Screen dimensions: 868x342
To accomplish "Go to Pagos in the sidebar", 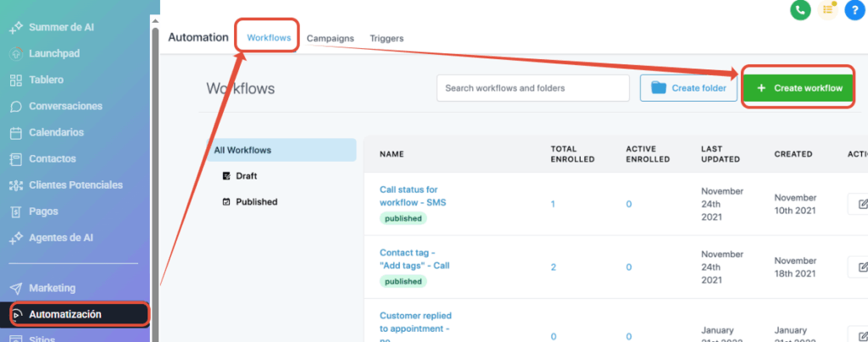I will pos(44,211).
